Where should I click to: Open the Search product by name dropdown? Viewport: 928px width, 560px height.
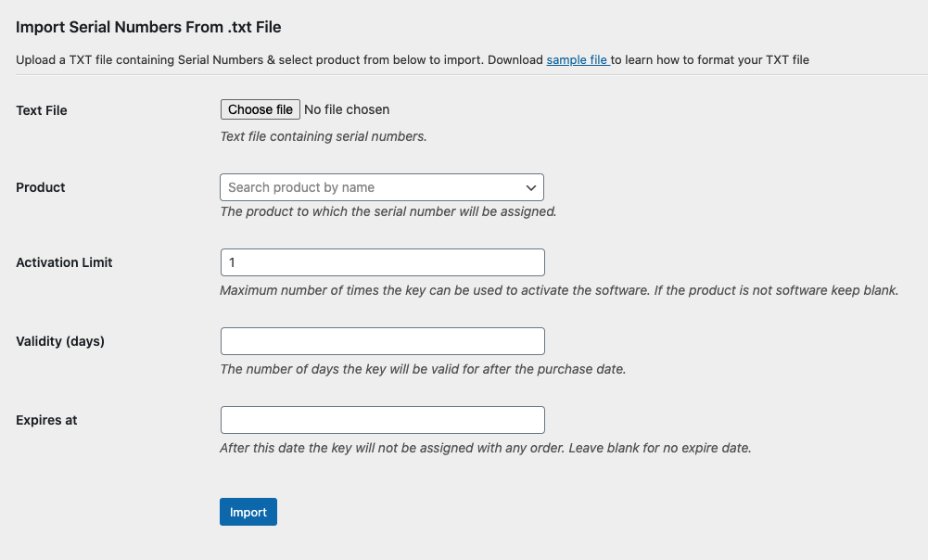(x=382, y=187)
